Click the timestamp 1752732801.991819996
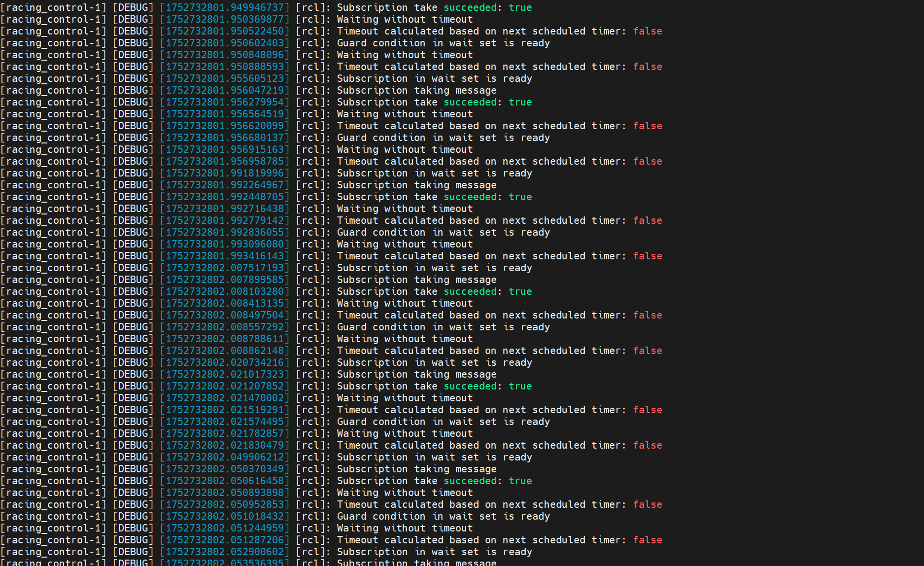The image size is (924, 566). point(225,173)
